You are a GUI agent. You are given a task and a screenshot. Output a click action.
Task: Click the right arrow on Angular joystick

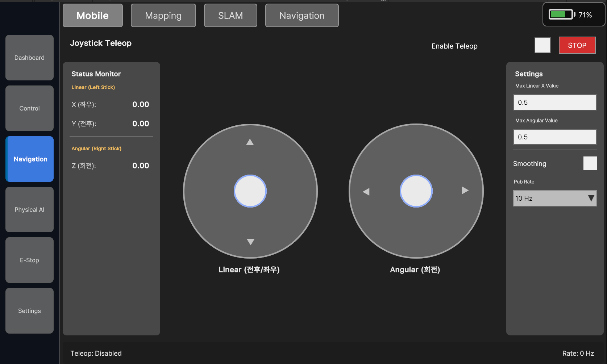point(465,191)
